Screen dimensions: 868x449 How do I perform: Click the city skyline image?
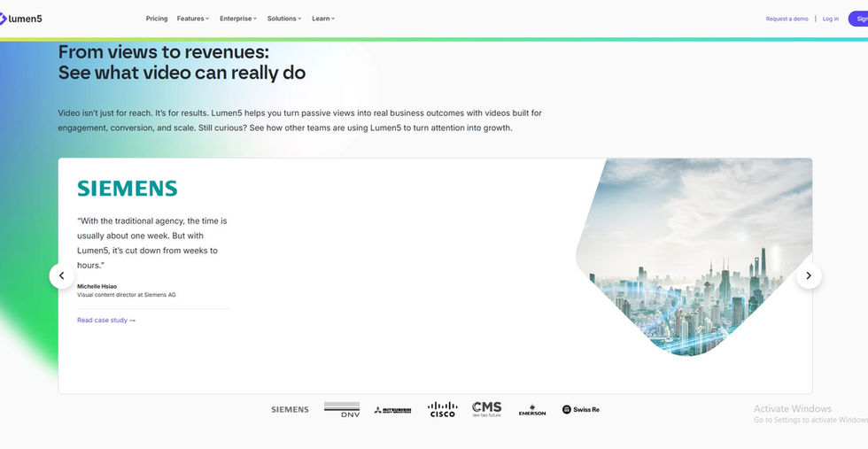pyautogui.click(x=694, y=257)
